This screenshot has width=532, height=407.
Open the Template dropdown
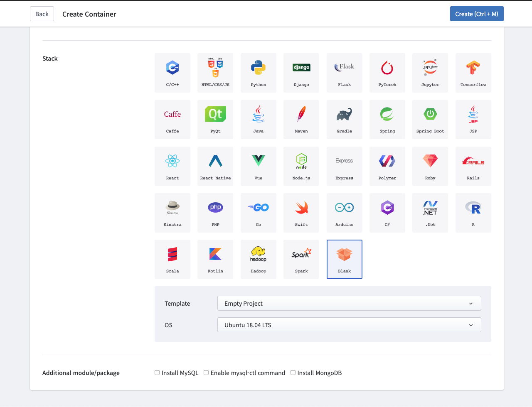pos(349,303)
